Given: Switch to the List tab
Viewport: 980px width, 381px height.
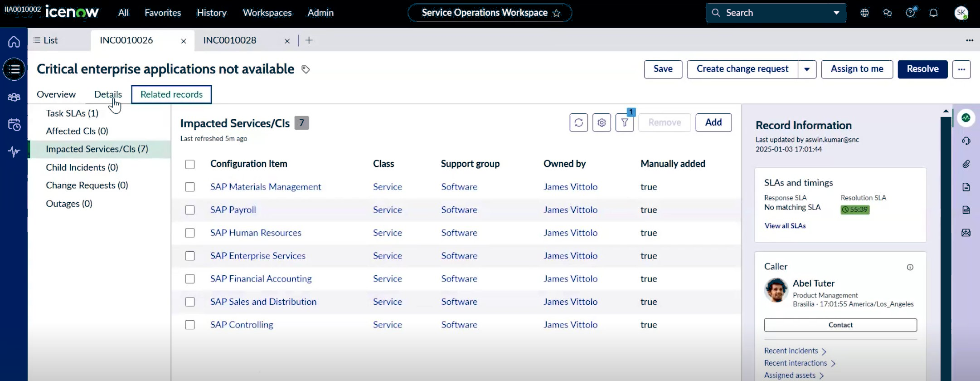Looking at the screenshot, I should click(46, 40).
